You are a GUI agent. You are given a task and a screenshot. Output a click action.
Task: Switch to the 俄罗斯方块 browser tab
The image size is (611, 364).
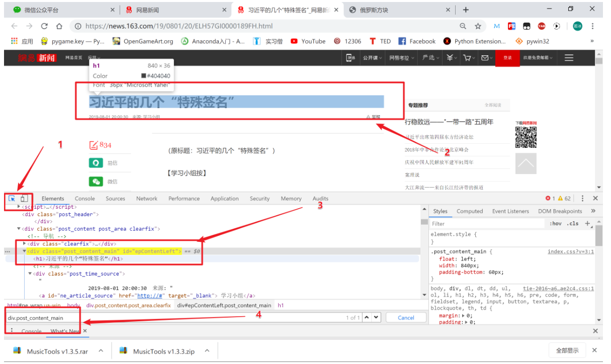399,10
